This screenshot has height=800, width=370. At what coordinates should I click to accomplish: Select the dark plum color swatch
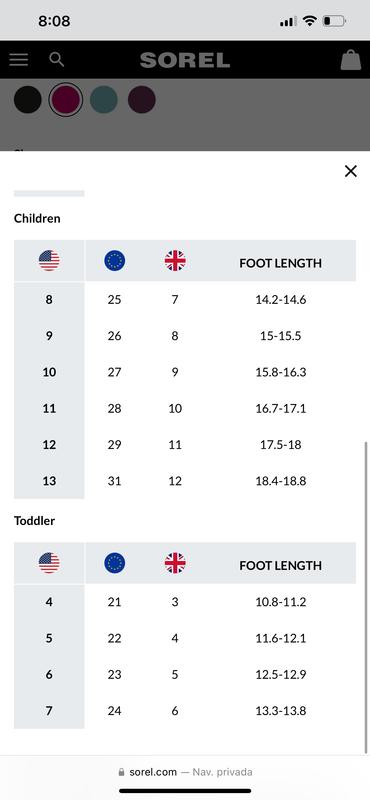tap(142, 99)
